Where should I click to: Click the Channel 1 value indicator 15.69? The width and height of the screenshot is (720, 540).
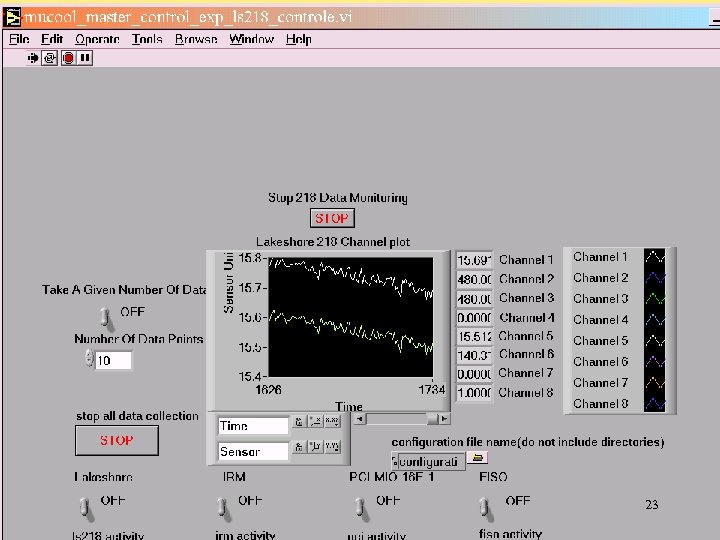474,260
